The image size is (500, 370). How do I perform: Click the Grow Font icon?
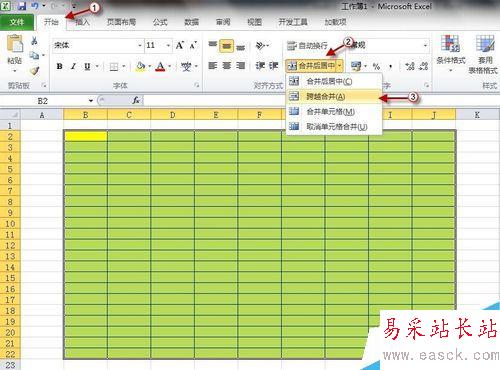[x=180, y=45]
